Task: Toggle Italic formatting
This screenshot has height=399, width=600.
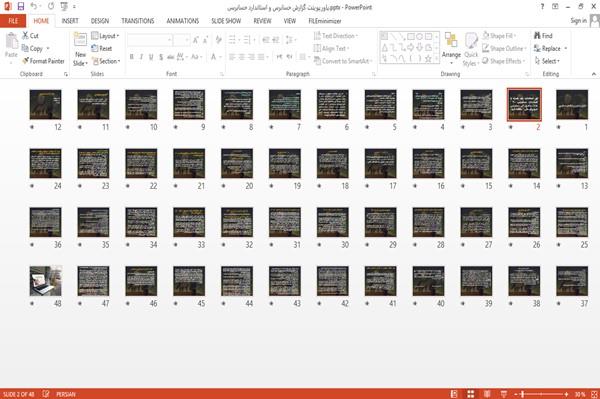Action: [x=141, y=57]
